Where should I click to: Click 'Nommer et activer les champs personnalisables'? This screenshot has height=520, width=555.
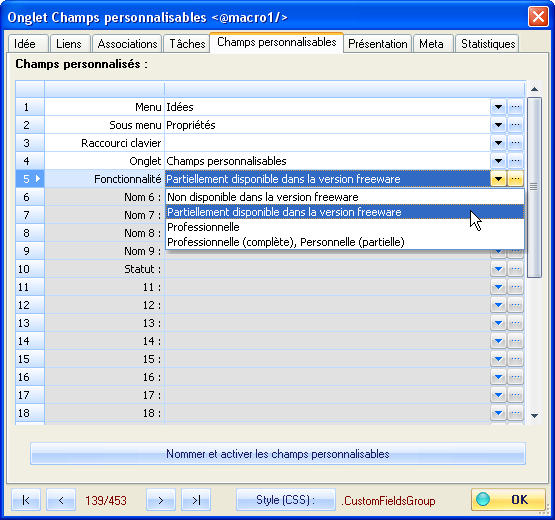coord(278,453)
